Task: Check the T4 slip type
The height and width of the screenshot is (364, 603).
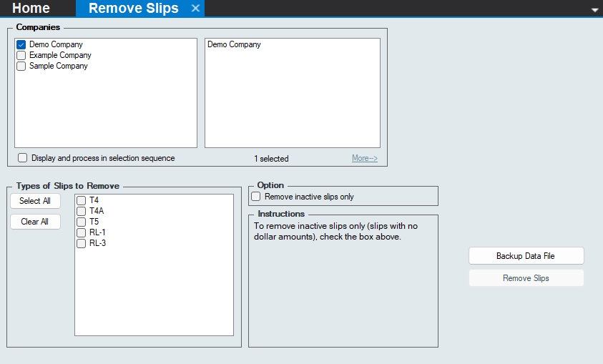Action: (x=82, y=200)
